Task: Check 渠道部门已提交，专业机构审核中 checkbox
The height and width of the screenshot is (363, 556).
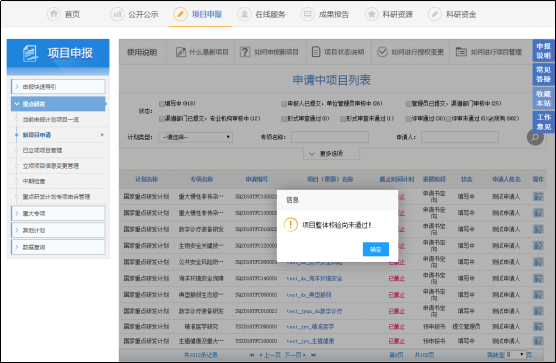Action: tap(162, 118)
